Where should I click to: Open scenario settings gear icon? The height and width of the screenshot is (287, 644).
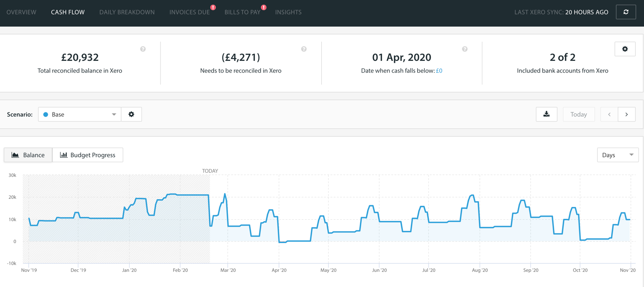pyautogui.click(x=131, y=114)
